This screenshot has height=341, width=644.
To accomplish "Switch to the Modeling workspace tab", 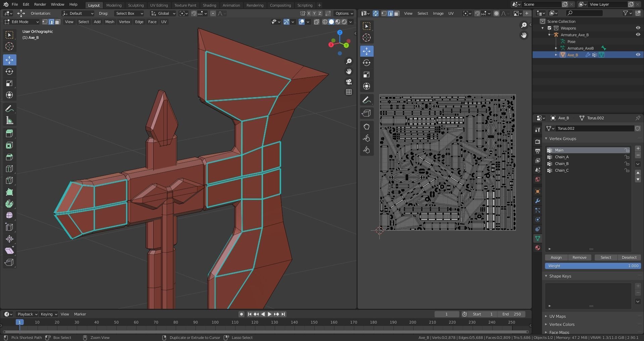I will [x=114, y=5].
